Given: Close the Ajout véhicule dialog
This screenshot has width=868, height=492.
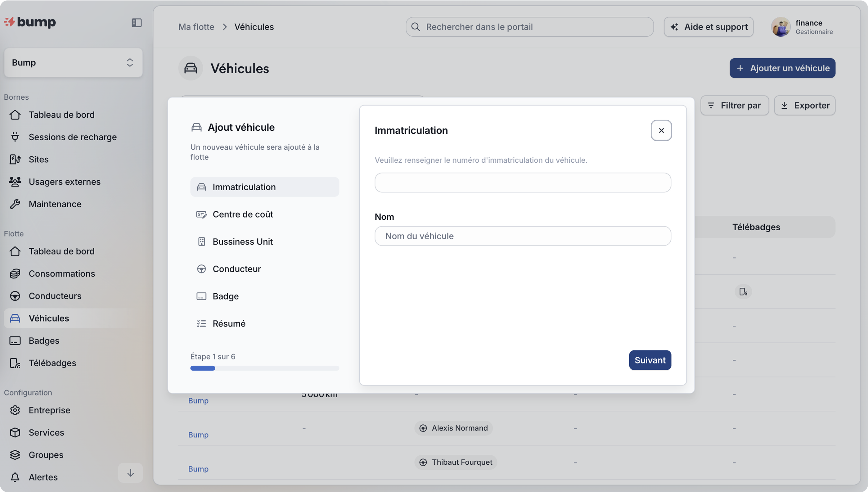Looking at the screenshot, I should point(661,130).
